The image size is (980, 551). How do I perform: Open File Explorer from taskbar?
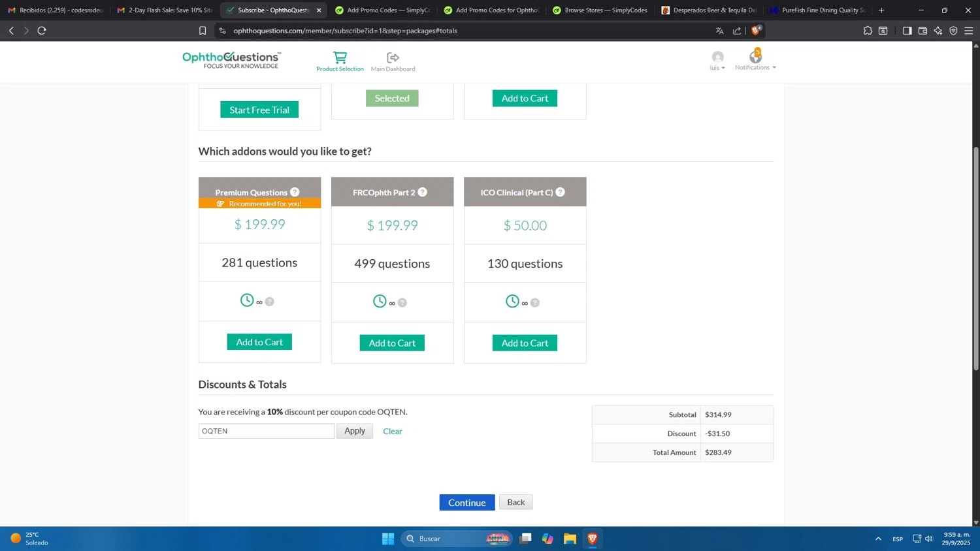(570, 539)
